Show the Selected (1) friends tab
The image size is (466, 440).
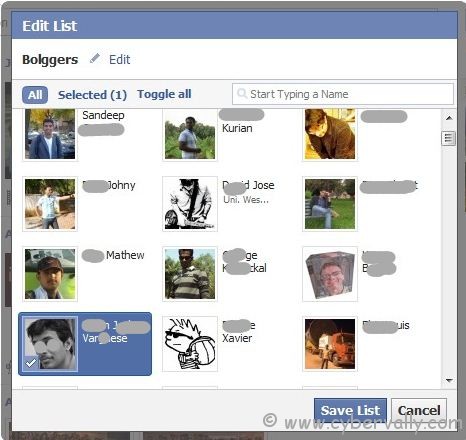(92, 95)
